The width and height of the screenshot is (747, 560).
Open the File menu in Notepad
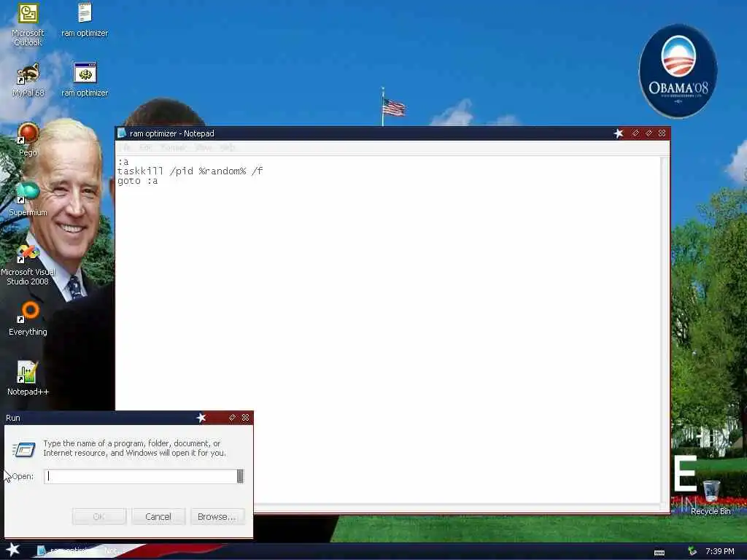coord(125,147)
